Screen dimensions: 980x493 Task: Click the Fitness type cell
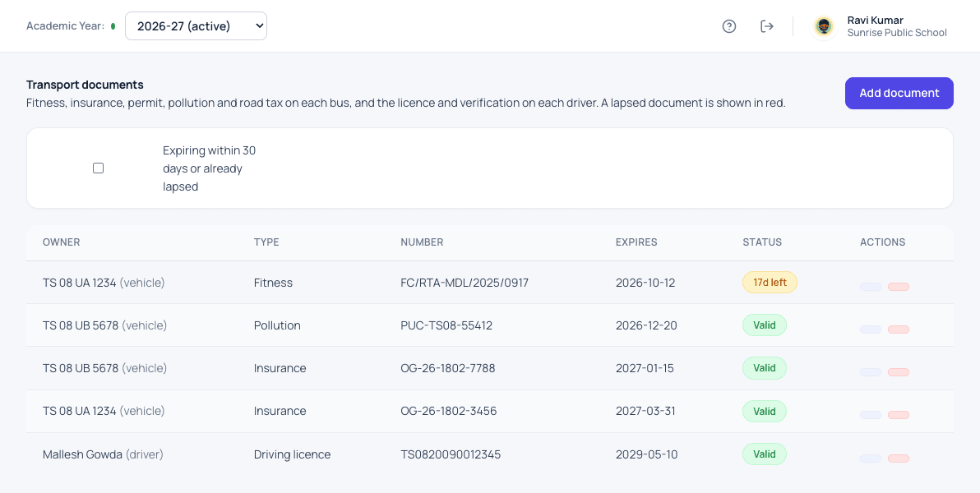tap(273, 283)
